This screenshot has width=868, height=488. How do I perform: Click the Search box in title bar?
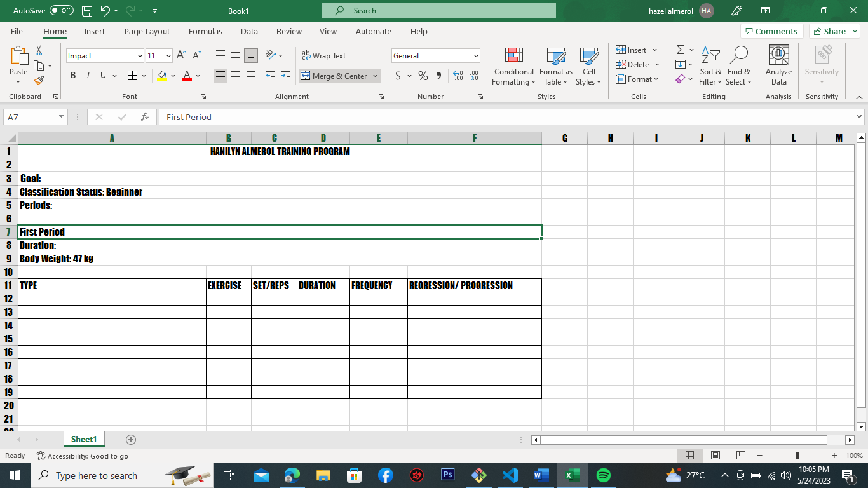pyautogui.click(x=439, y=11)
